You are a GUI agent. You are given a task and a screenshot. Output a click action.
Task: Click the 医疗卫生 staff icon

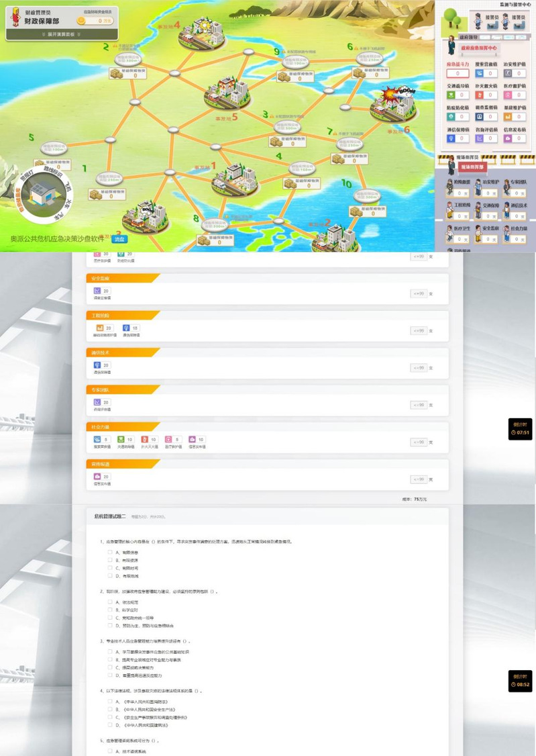click(x=451, y=233)
